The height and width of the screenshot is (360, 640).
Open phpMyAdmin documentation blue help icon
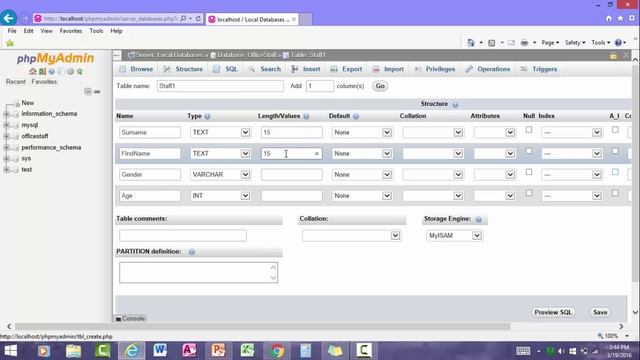tap(51, 71)
